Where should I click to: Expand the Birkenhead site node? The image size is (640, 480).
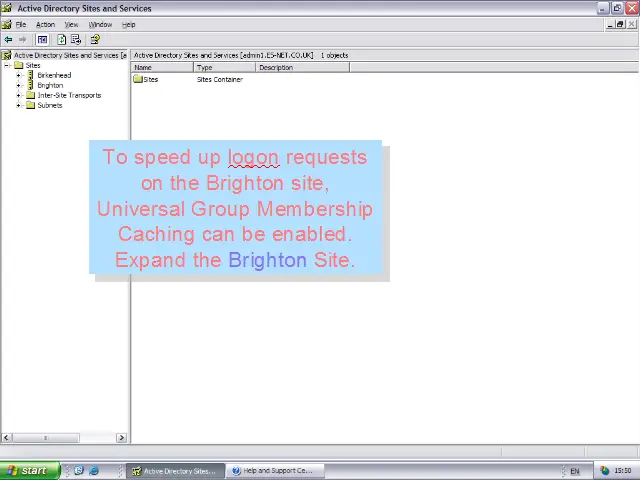coord(18,75)
